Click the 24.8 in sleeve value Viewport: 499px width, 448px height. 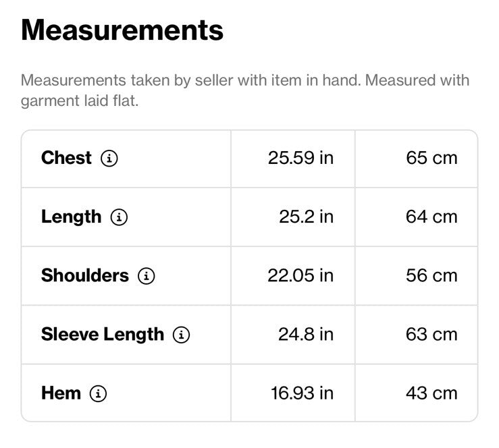306,335
